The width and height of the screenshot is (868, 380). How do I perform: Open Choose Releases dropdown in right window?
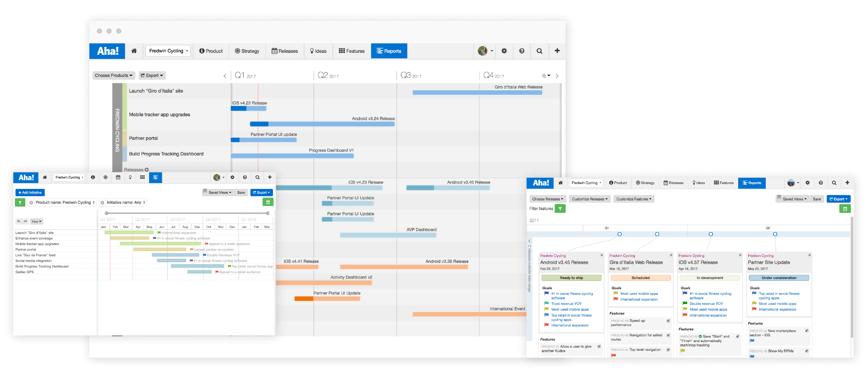[548, 199]
